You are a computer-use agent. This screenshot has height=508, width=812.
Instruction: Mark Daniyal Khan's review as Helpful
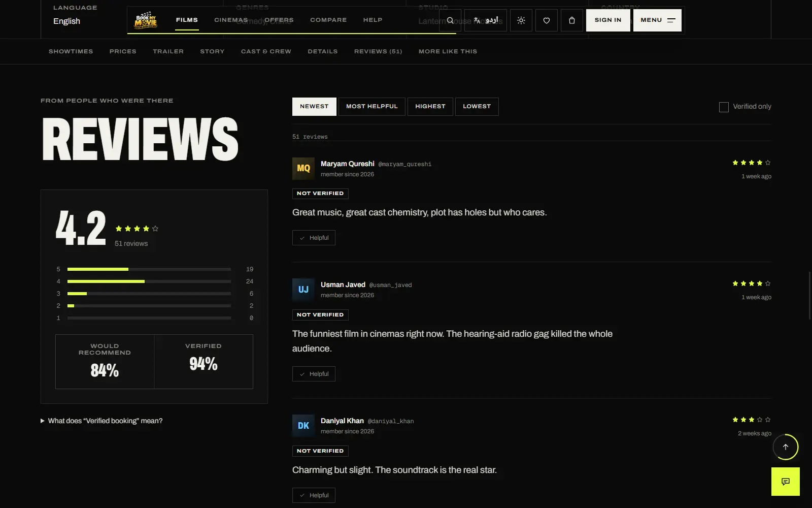(x=314, y=495)
